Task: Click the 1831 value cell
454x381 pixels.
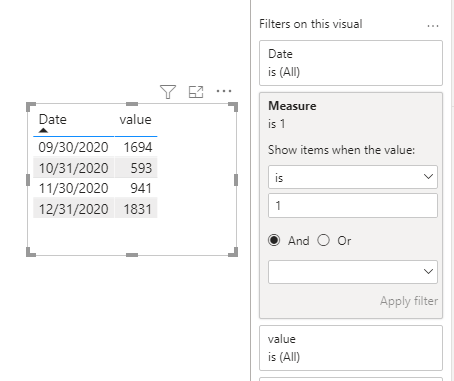Action: pos(136,209)
